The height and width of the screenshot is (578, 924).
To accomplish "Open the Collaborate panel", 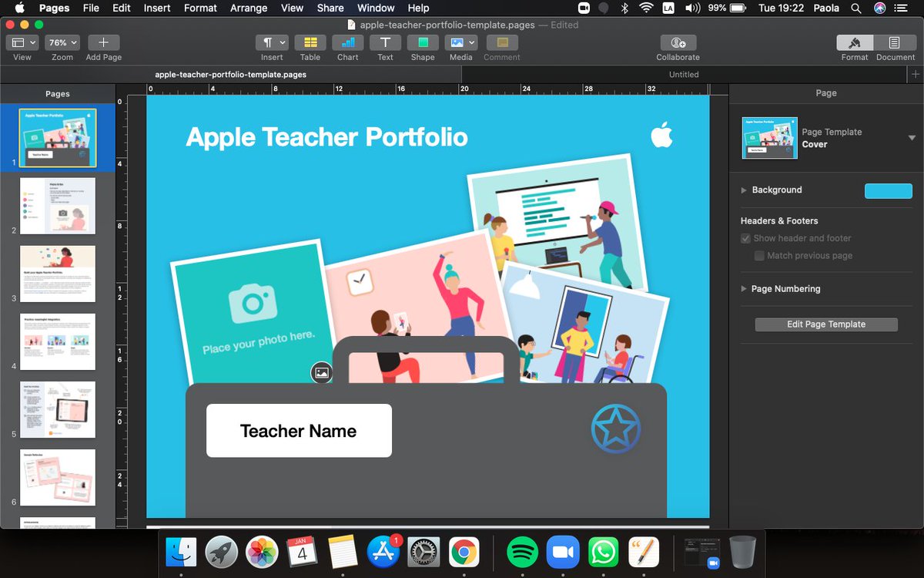I will click(678, 47).
